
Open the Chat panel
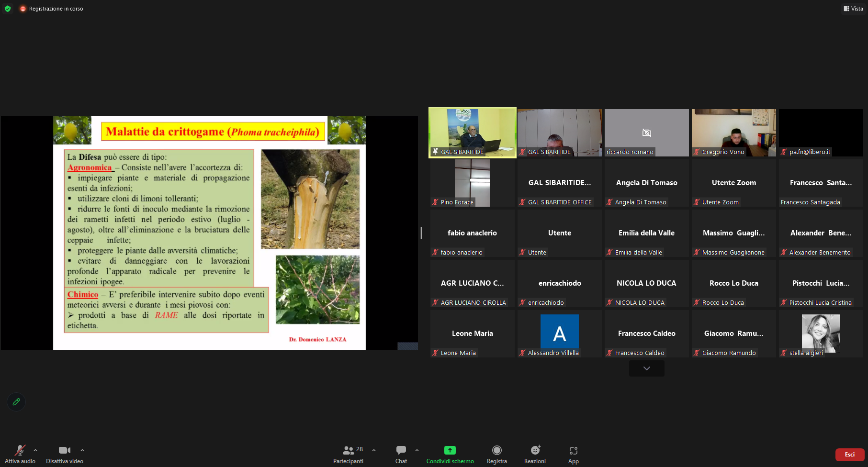[x=401, y=454]
